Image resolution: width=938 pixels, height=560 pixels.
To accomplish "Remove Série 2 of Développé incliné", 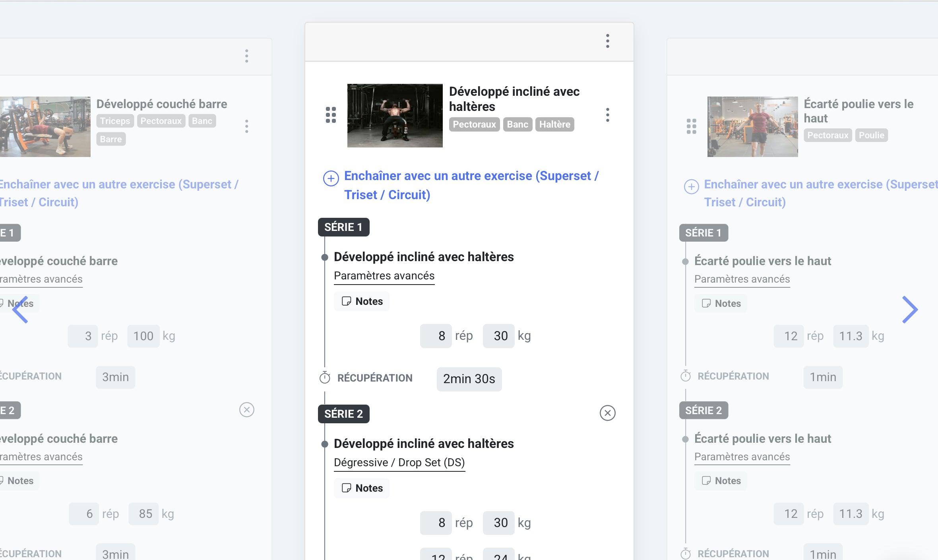I will [x=607, y=413].
